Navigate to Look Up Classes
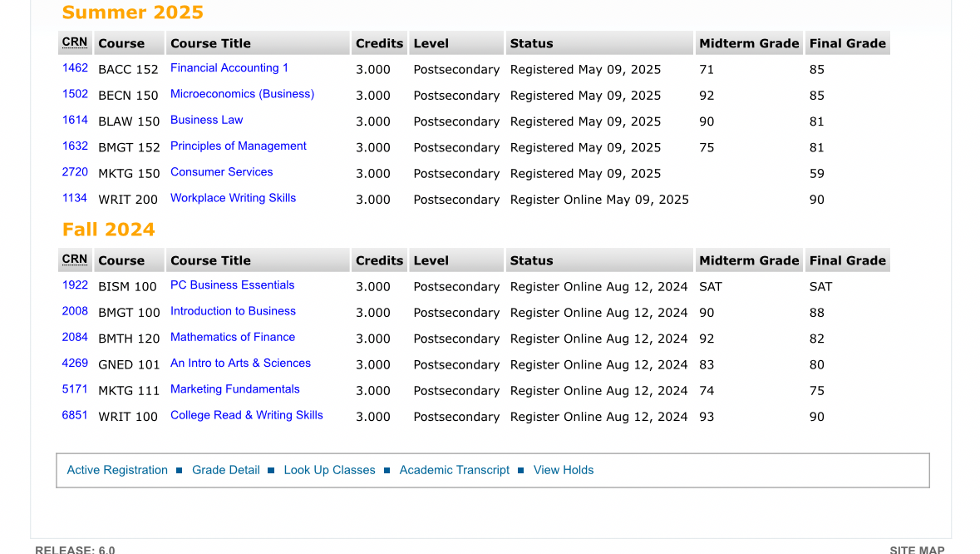The height and width of the screenshot is (554, 980). coord(329,470)
